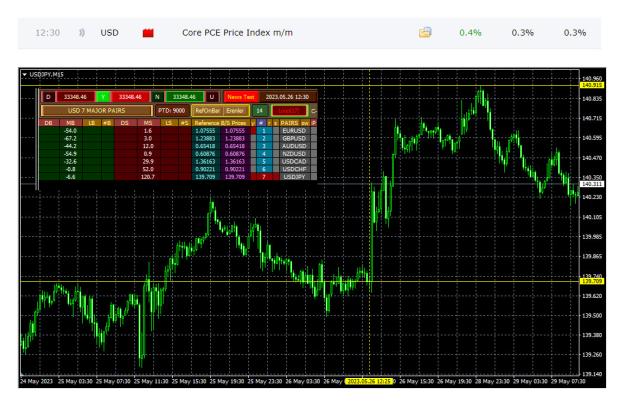This screenshot has height=407, width=625.
Task: Select the GBPUSD pair button
Action: [294, 138]
